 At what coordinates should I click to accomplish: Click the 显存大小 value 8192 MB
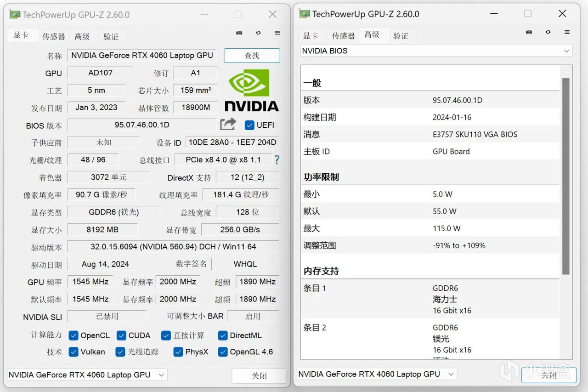102,230
